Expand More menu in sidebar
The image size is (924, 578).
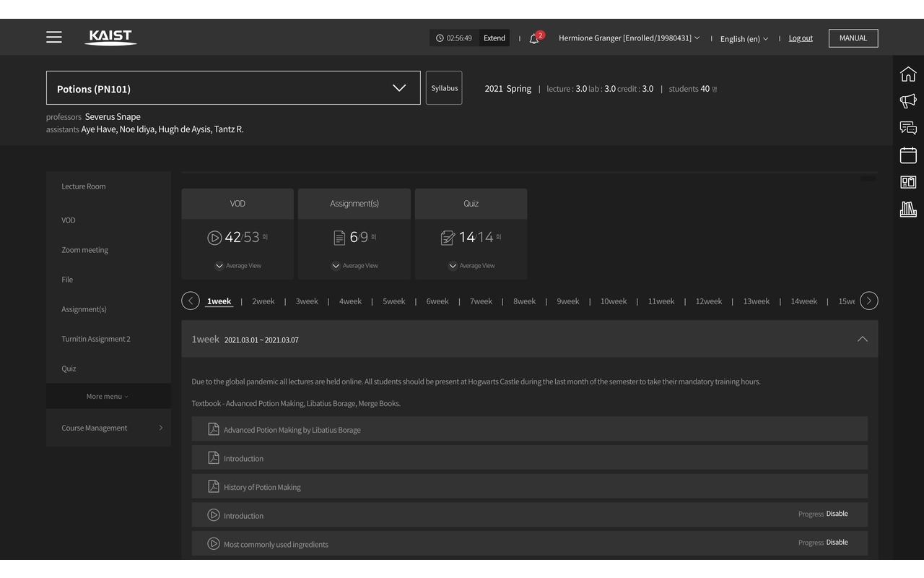point(108,396)
